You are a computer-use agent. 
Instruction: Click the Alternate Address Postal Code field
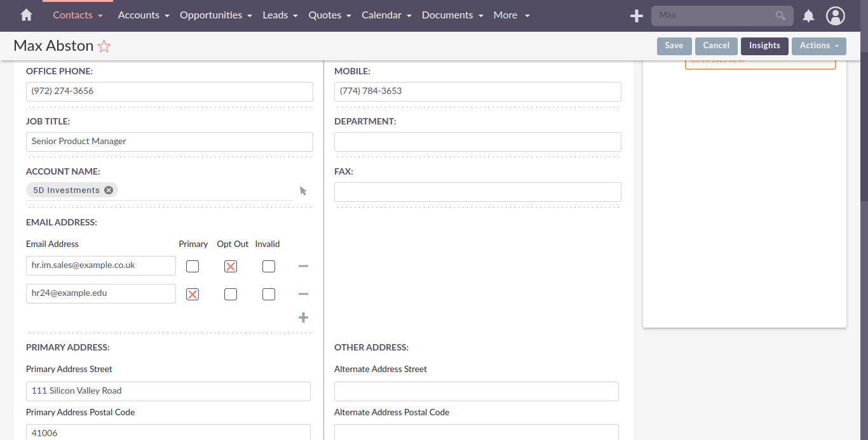click(477, 432)
